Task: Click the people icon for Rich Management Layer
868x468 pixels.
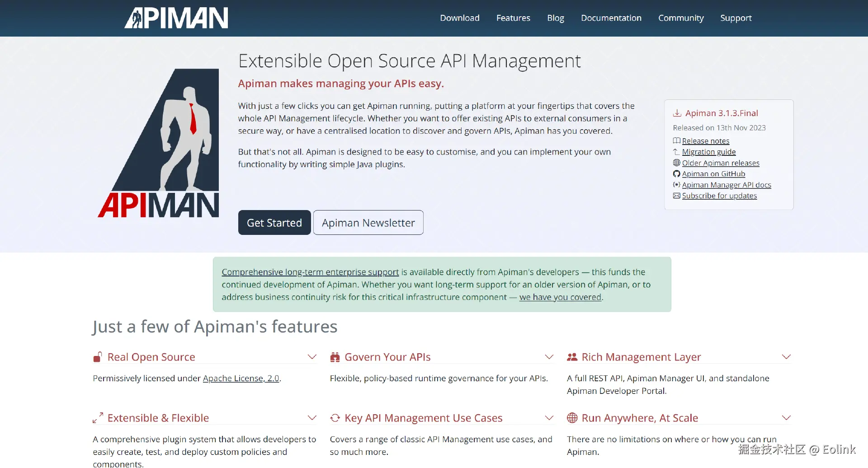Action: (x=572, y=357)
